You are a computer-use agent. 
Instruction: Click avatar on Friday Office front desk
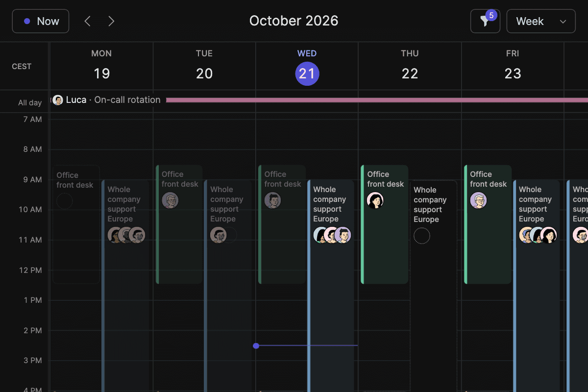pyautogui.click(x=479, y=200)
